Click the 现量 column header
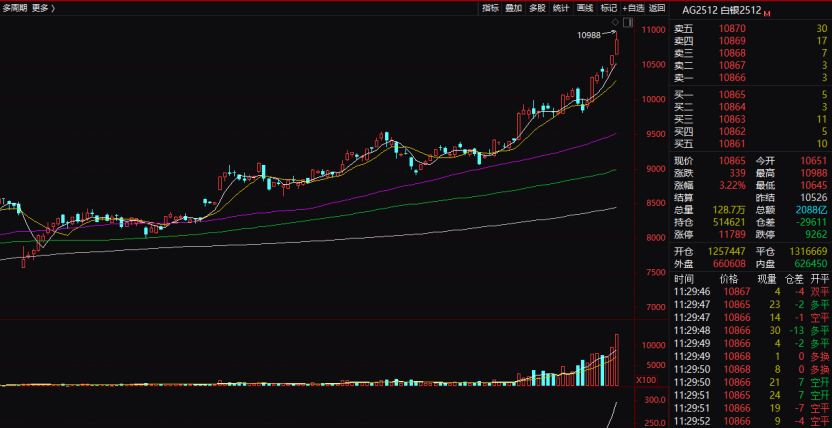The width and height of the screenshot is (832, 428). coord(767,279)
